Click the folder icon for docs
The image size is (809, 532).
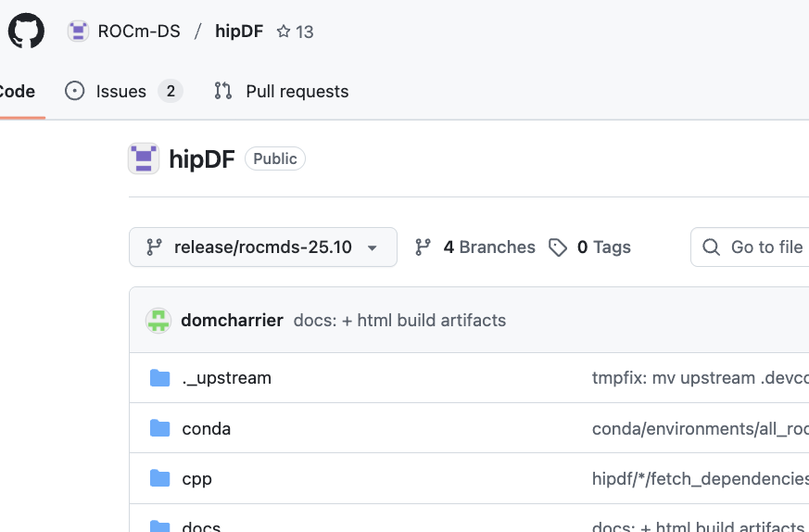tap(160, 526)
